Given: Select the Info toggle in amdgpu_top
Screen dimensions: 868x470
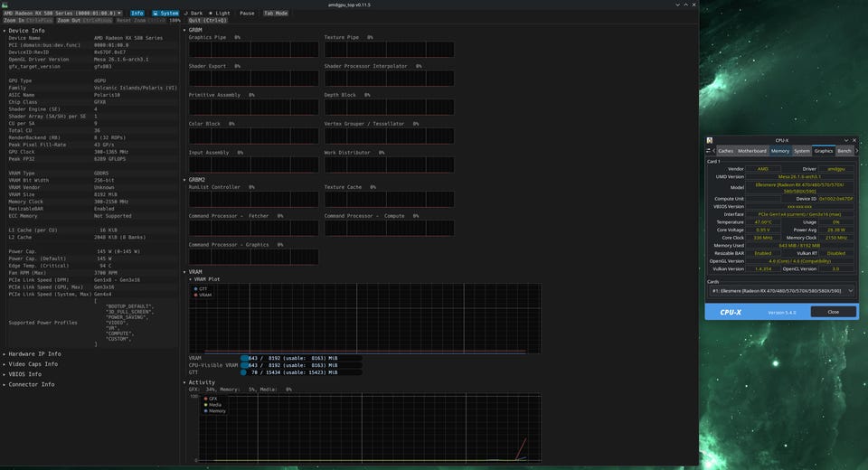Looking at the screenshot, I should pyautogui.click(x=137, y=13).
